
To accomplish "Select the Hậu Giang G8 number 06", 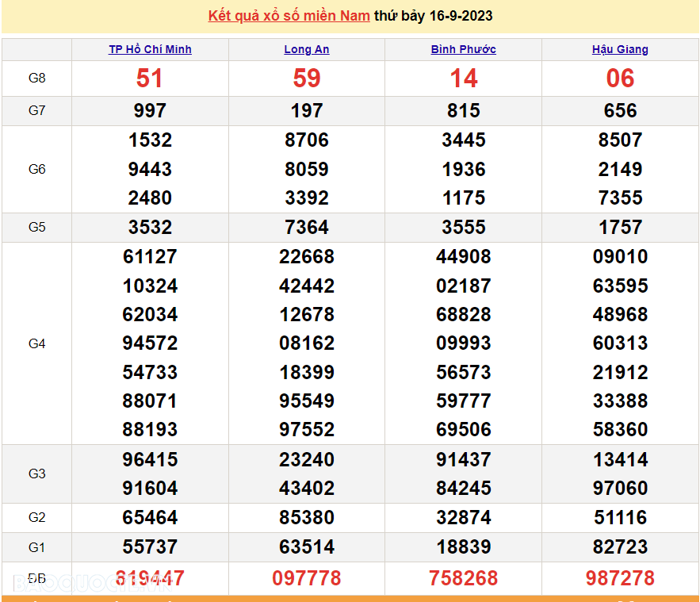I will [620, 78].
